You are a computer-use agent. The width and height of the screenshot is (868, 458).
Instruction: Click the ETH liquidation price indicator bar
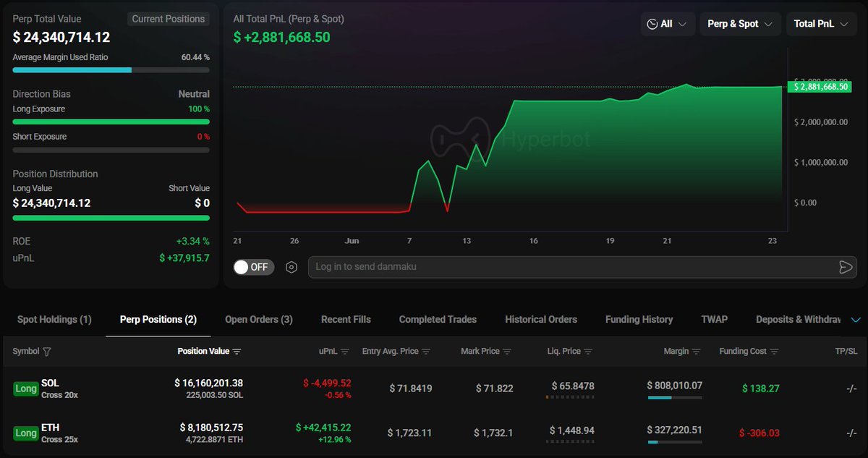[x=570, y=442]
